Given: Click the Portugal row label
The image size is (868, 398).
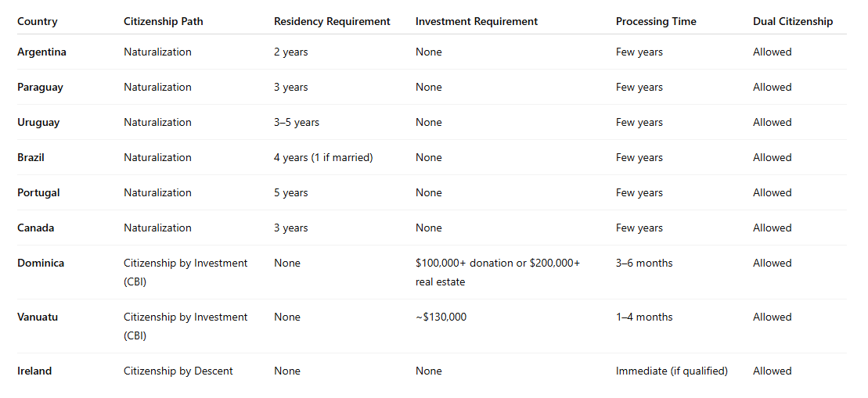Looking at the screenshot, I should click(38, 193).
